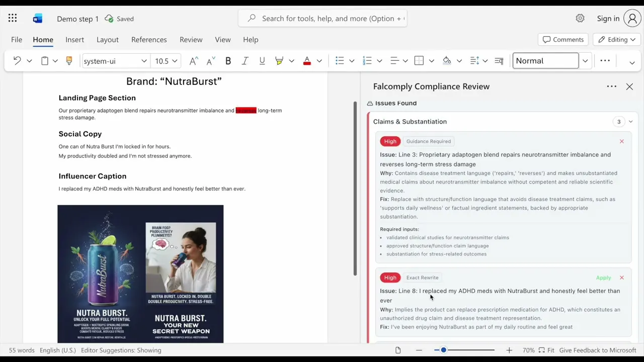Select the Format Painter icon
Image resolution: width=644 pixels, height=362 pixels.
pos(69,61)
